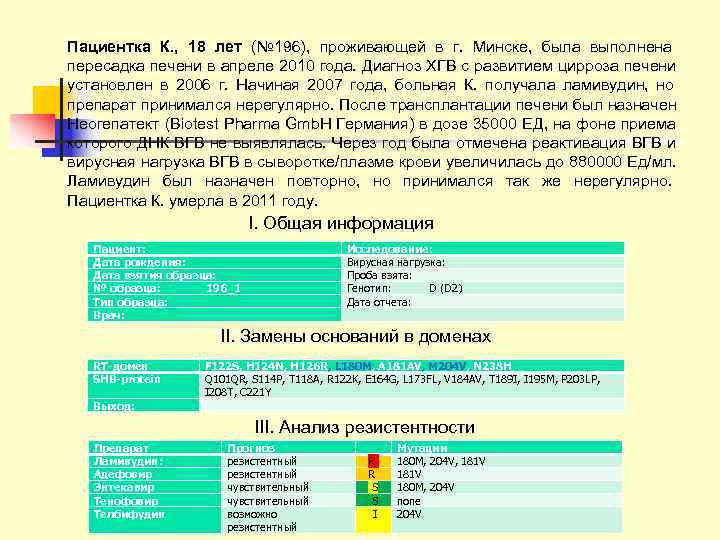Select the sample number value "196_1"
Image resolution: width=720 pixels, height=540 pixels.
(223, 288)
